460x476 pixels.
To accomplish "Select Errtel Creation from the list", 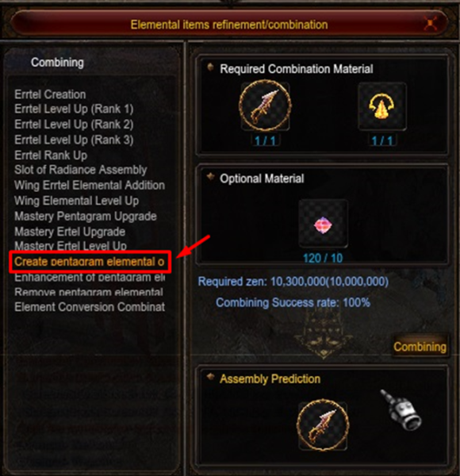I will coord(50,94).
